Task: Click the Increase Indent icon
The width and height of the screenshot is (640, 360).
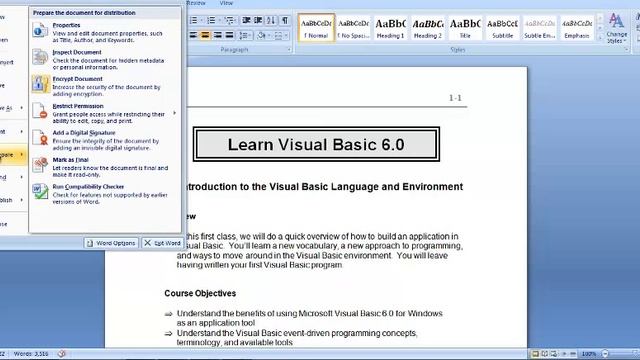Action: click(x=258, y=20)
